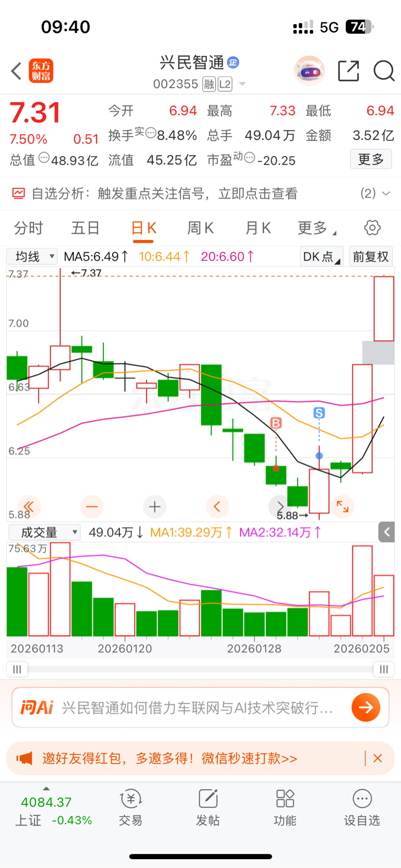
Task: Move chart right with arrow icon
Action: click(x=280, y=506)
